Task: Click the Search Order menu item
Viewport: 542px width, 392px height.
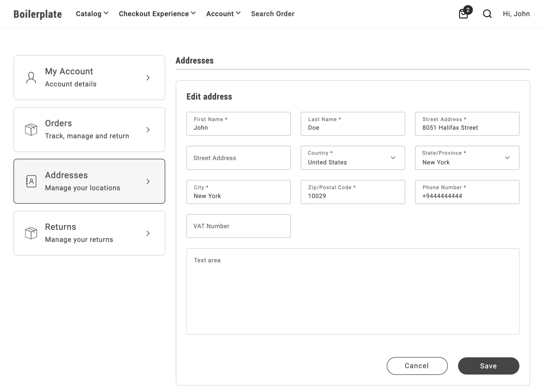Action: pos(273,14)
